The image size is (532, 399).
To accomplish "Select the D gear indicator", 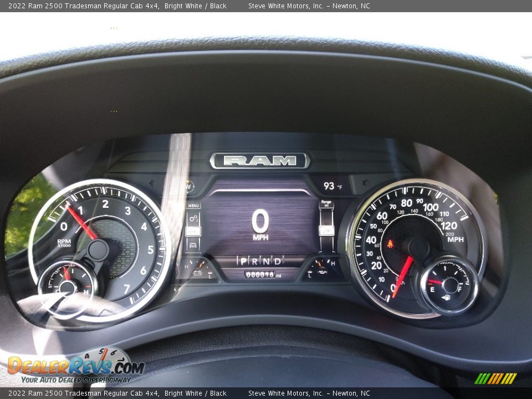I will [278, 261].
